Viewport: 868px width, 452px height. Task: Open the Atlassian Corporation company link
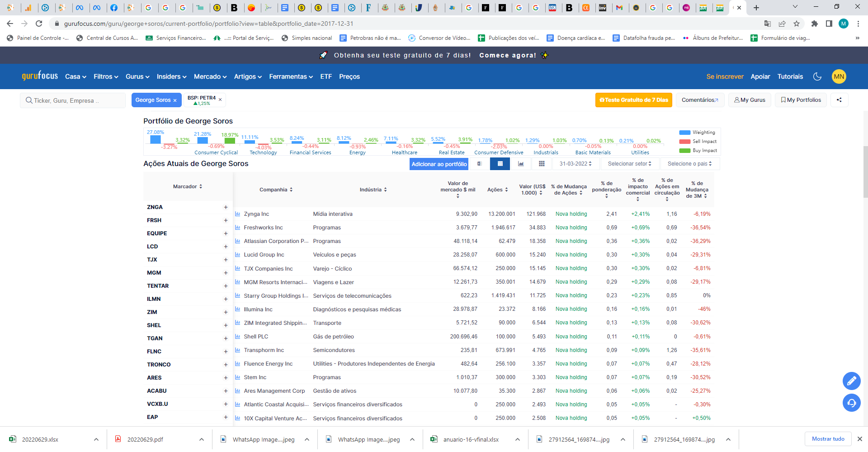coord(276,241)
